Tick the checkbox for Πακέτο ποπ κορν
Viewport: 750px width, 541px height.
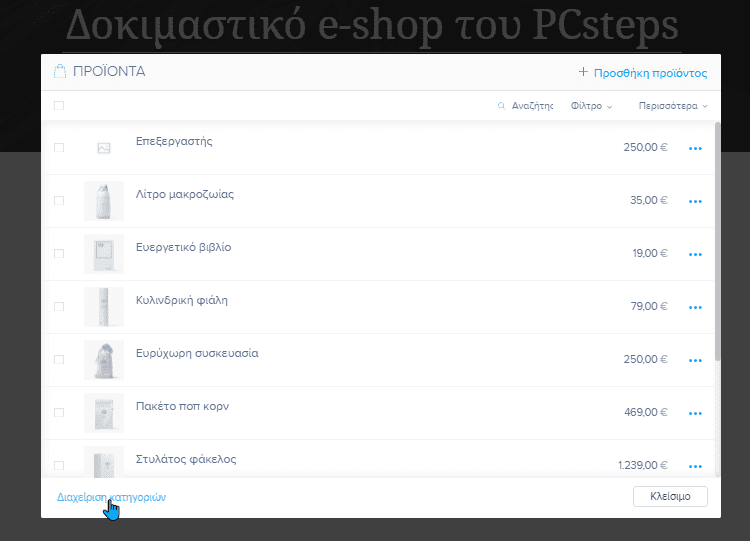coord(59,412)
